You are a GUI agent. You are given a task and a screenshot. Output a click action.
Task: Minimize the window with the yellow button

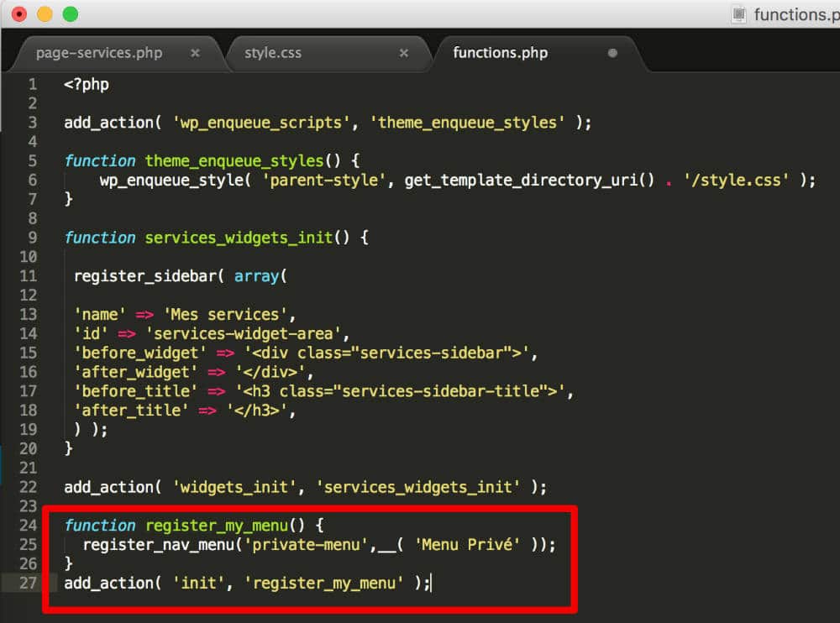[45, 14]
